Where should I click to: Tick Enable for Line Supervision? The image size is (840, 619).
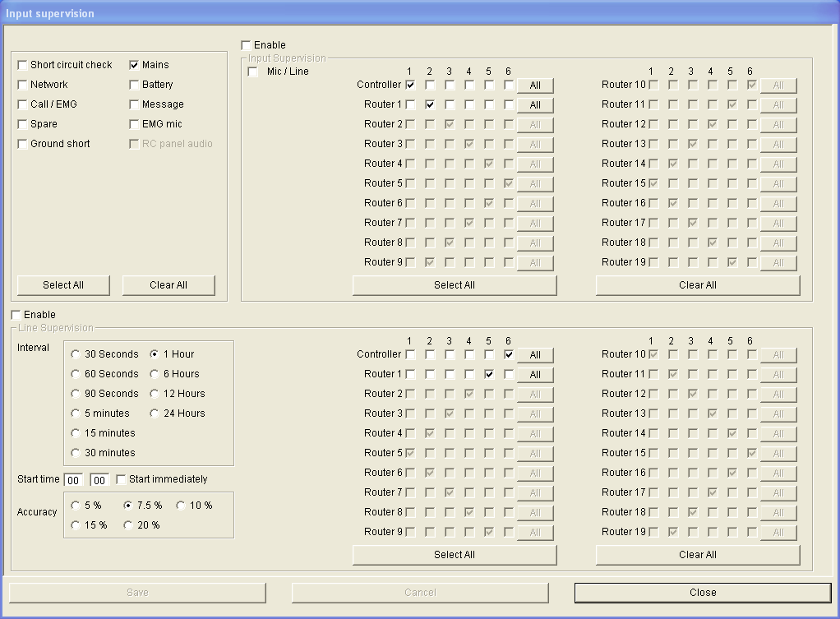tap(16, 315)
